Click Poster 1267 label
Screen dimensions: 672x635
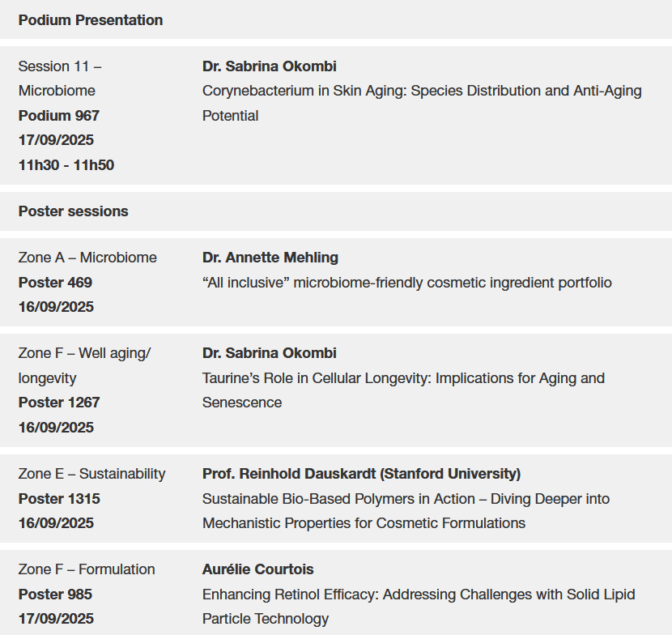coord(59,403)
